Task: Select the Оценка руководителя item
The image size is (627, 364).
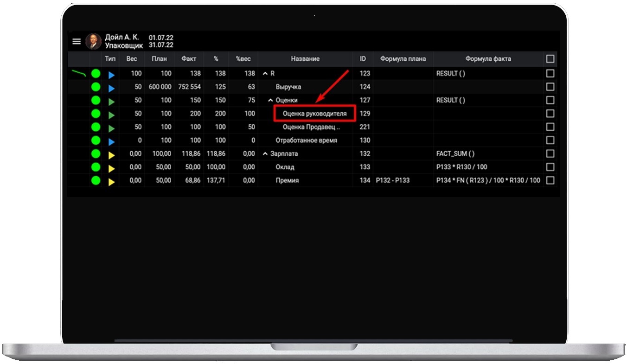Action: [314, 114]
